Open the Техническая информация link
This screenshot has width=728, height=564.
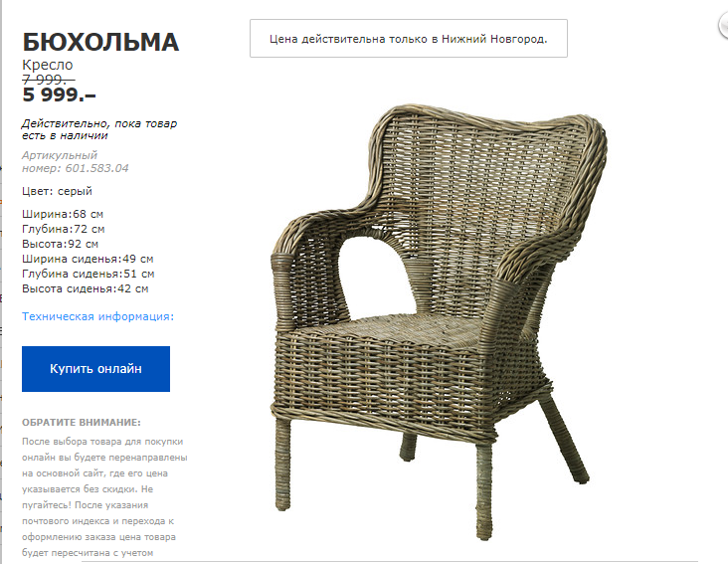(98, 316)
